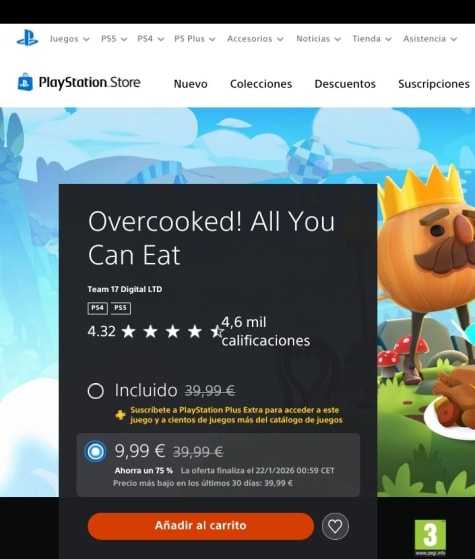Viewport: 475px width, 559px height.
Task: Click the Añadir al carrito button
Action: click(201, 526)
